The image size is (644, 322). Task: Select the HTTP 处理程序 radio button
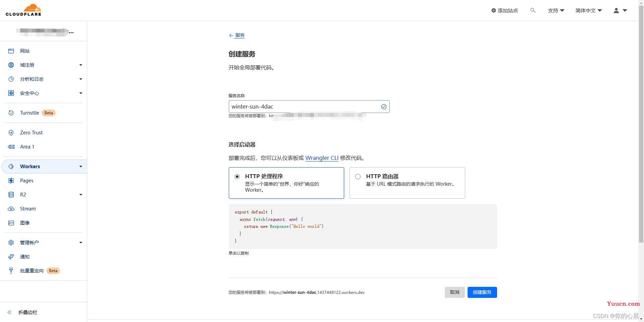pos(237,177)
